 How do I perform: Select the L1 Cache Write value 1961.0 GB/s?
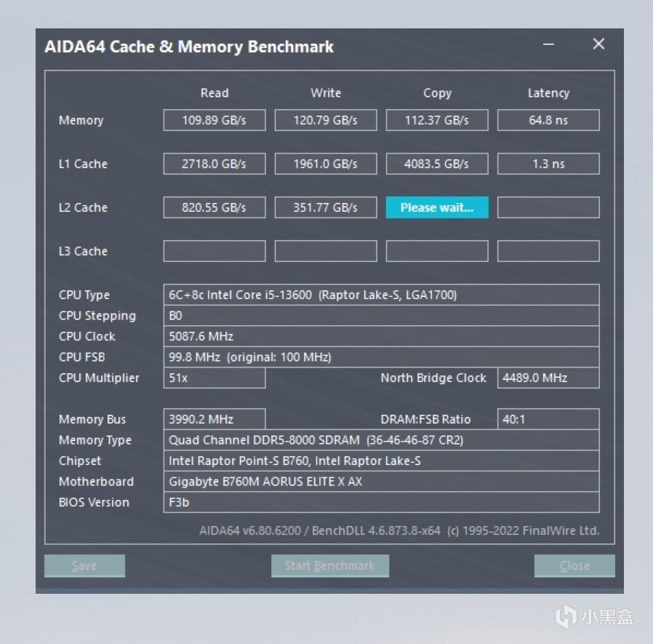coord(326,164)
